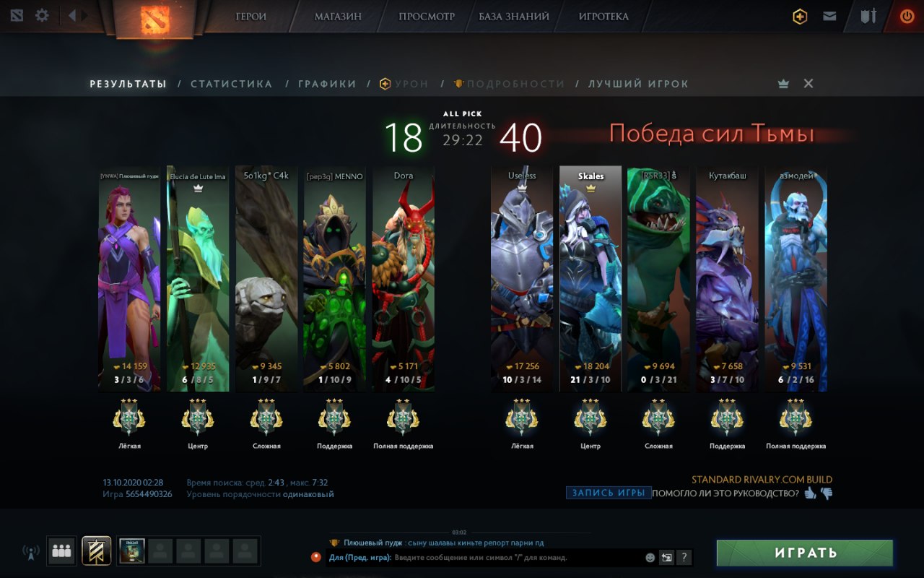Open the armory shield and sword icon

[868, 16]
